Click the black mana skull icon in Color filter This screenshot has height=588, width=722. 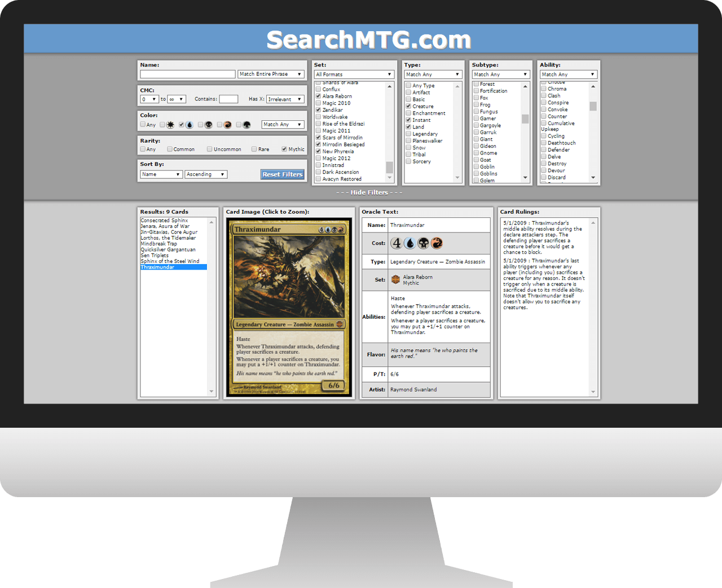pyautogui.click(x=209, y=125)
